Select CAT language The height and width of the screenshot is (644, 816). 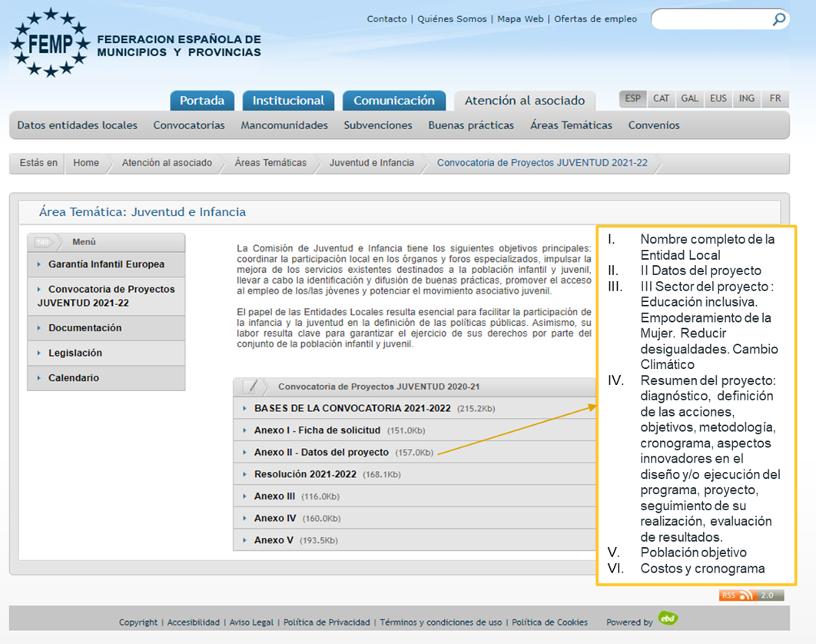tap(661, 98)
